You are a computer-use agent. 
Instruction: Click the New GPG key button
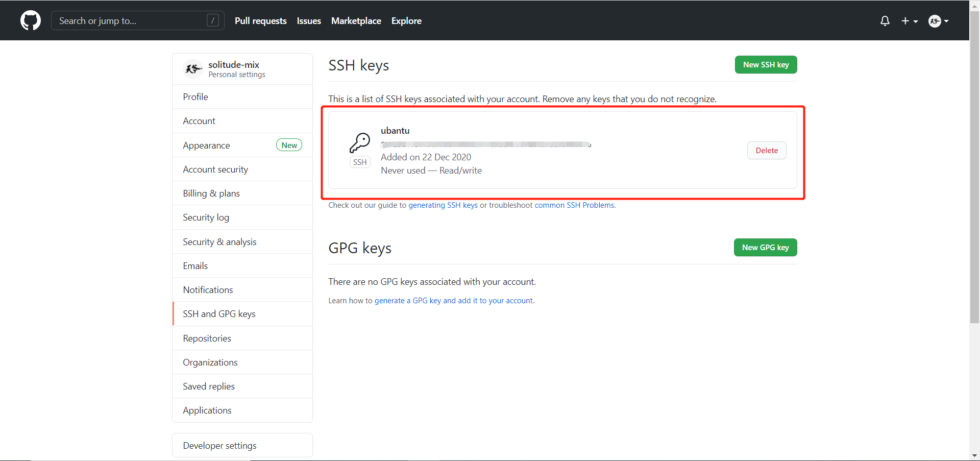pos(765,248)
